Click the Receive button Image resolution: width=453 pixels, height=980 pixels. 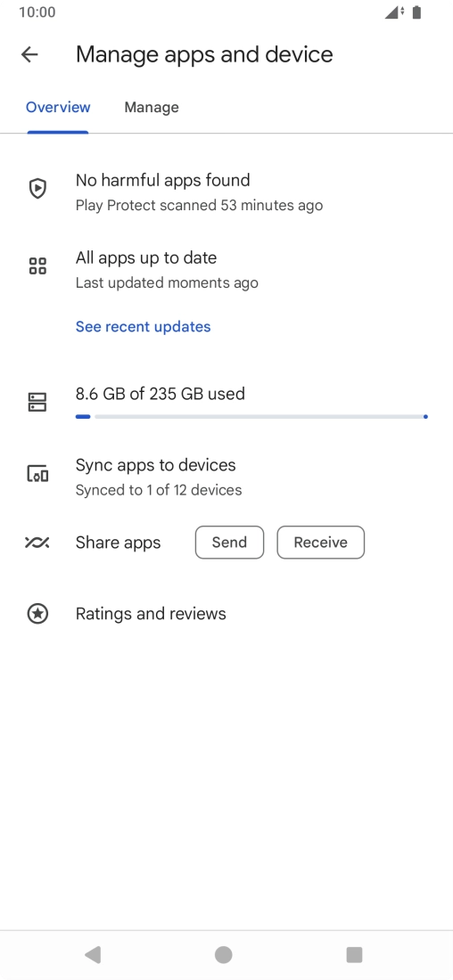[x=321, y=543]
